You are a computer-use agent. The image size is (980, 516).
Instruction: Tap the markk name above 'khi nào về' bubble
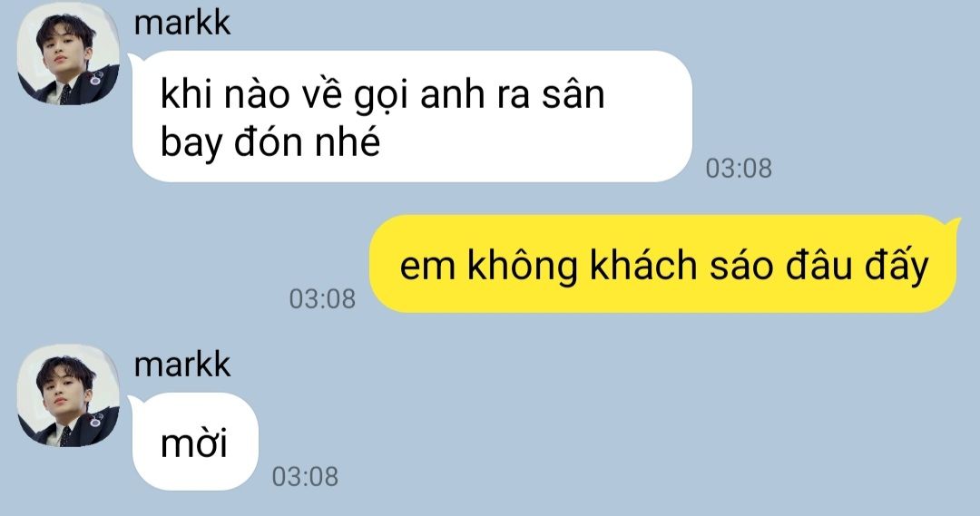[181, 23]
